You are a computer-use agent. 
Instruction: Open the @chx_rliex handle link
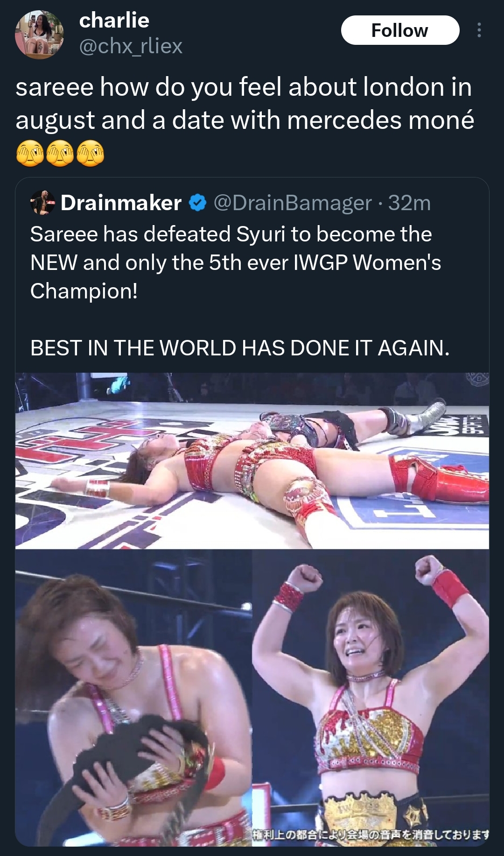click(x=131, y=46)
